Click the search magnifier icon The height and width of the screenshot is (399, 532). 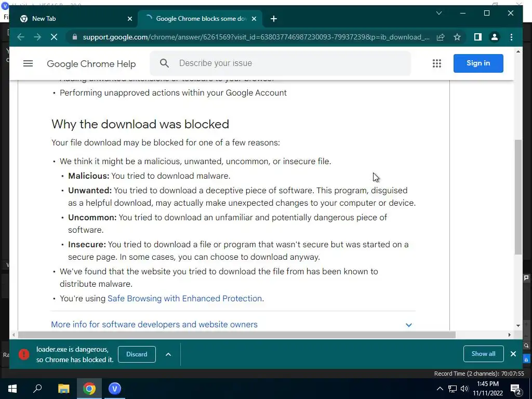[164, 63]
